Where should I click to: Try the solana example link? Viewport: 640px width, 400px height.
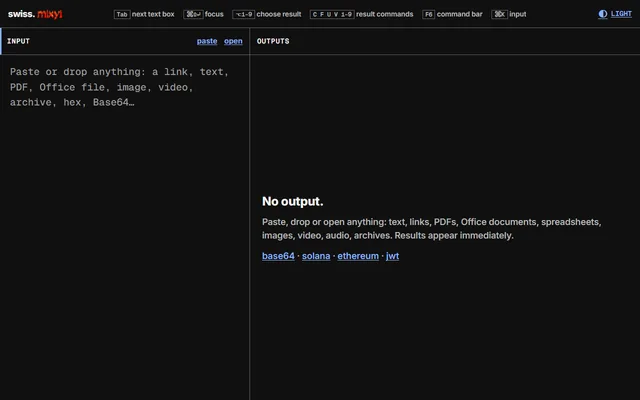[316, 256]
